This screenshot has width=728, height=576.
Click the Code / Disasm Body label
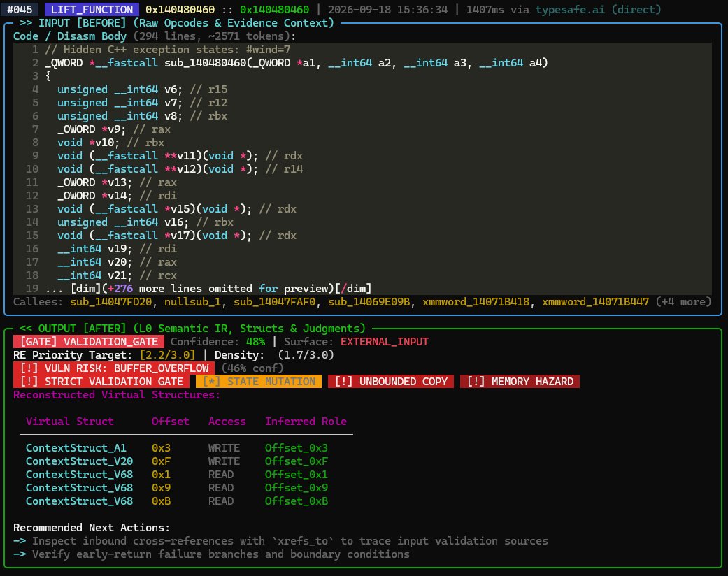(70, 36)
